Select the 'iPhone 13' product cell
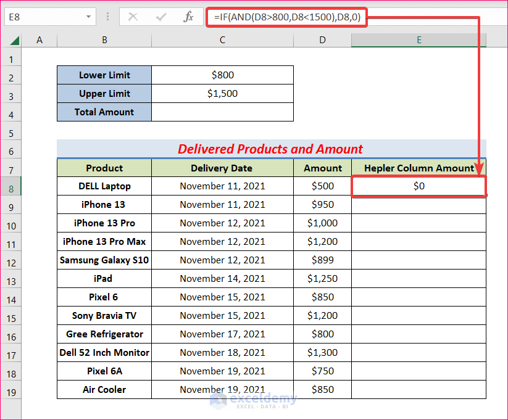The height and width of the screenshot is (420, 508). point(104,204)
